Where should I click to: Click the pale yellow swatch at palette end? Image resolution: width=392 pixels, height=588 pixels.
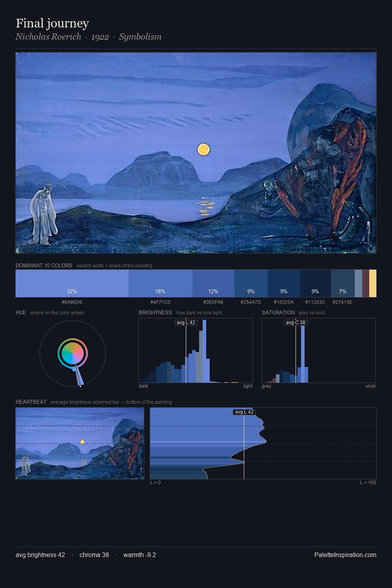pyautogui.click(x=373, y=283)
